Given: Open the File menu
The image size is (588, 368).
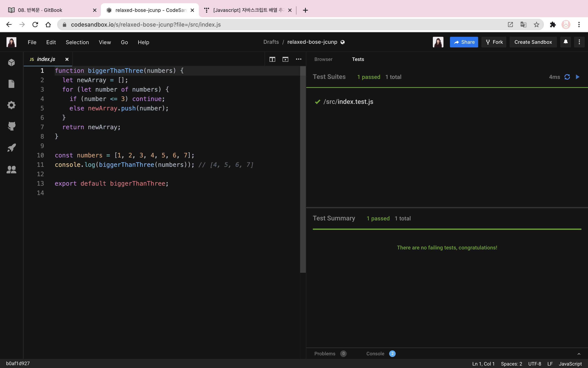Looking at the screenshot, I should coord(32,42).
